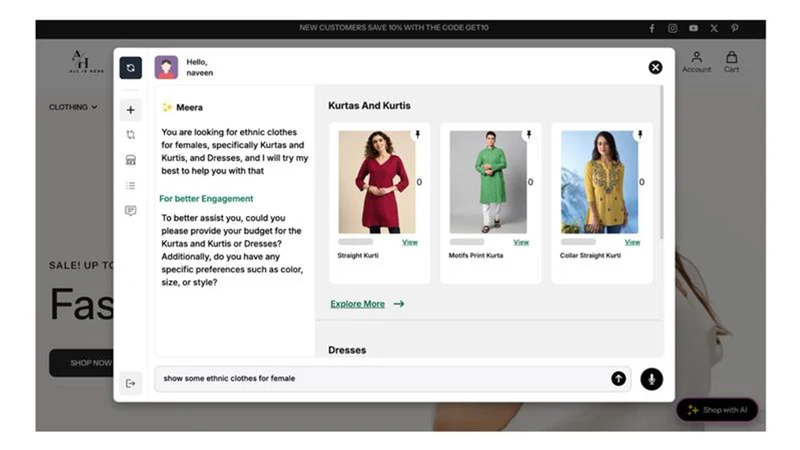Image resolution: width=800 pixels, height=450 pixels.
Task: Open the Straight Kurti red dress image
Action: tap(377, 182)
